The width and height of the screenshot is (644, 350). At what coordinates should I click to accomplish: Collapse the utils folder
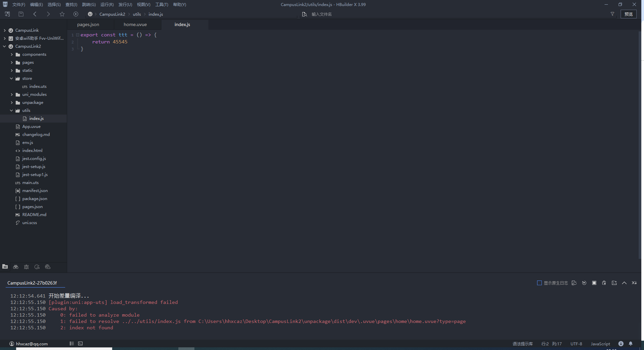12,111
